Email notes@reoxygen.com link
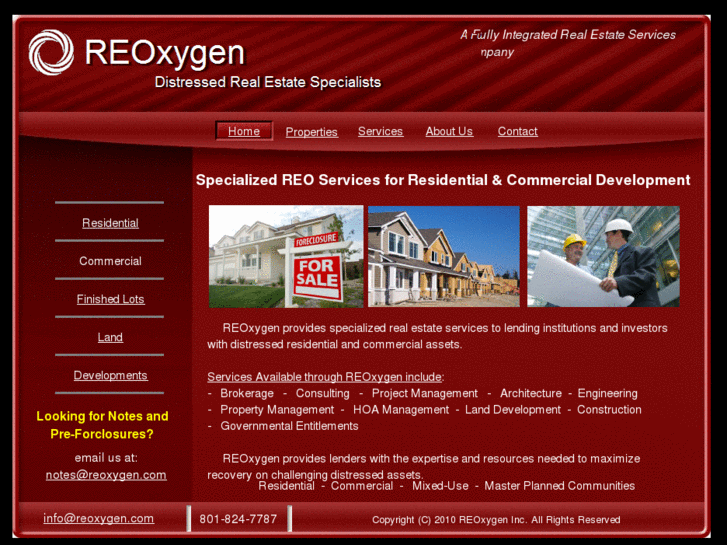Viewport: 727px width, 545px height. pos(106,475)
